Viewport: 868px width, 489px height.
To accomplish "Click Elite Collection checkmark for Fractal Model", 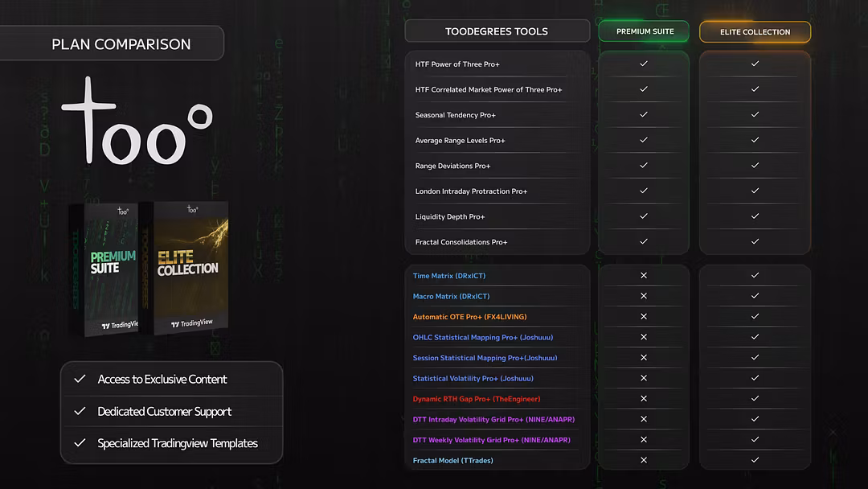I will pyautogui.click(x=755, y=460).
